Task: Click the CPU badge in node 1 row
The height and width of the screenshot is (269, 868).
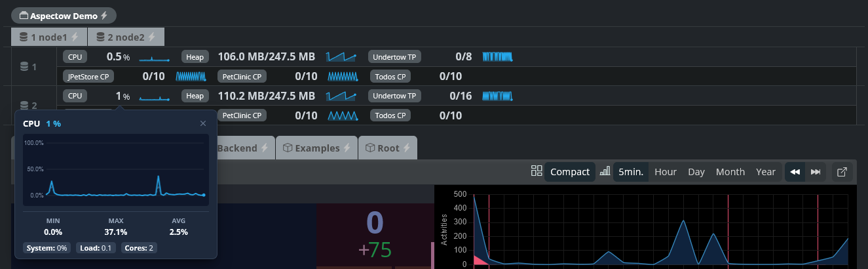Action: coord(75,57)
